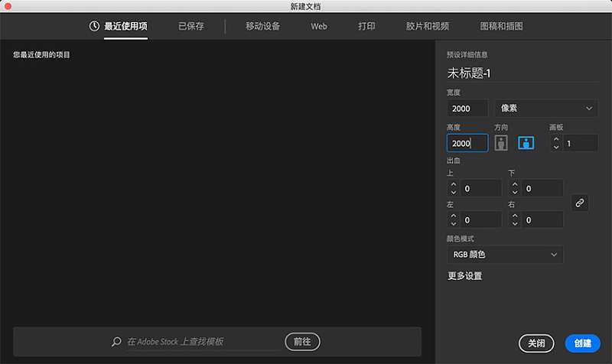
Task: Click the right bleed stepper arrows
Action: [x=515, y=219]
